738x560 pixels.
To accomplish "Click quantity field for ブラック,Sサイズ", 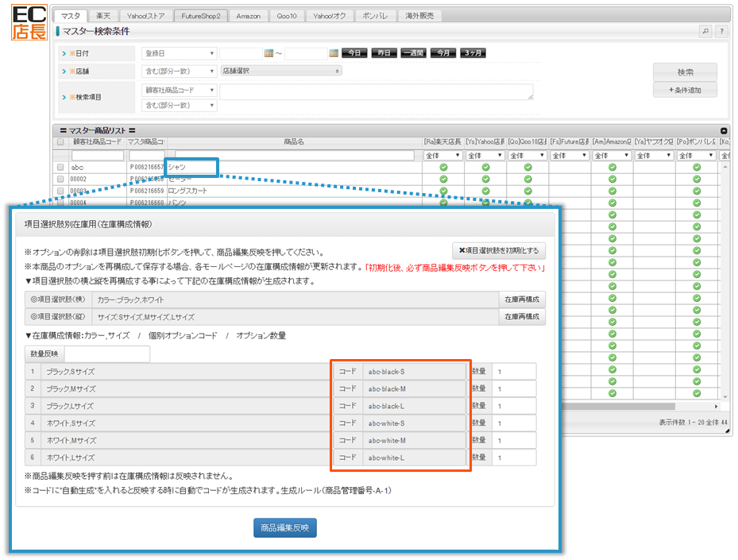I will coord(513,372).
